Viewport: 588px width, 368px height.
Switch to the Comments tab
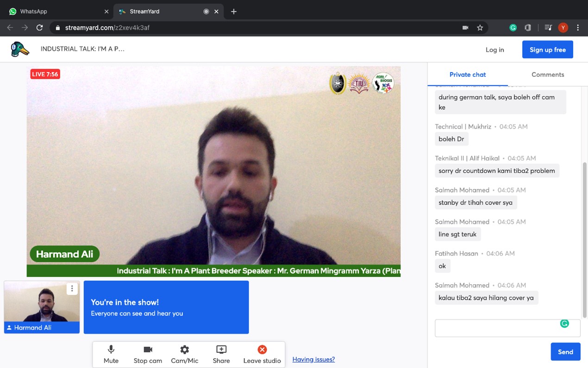548,75
